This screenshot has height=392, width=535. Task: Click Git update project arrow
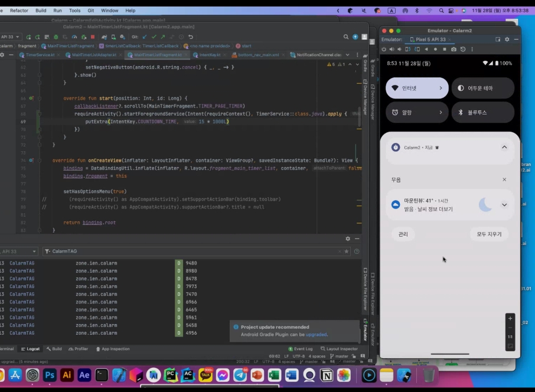[145, 37]
